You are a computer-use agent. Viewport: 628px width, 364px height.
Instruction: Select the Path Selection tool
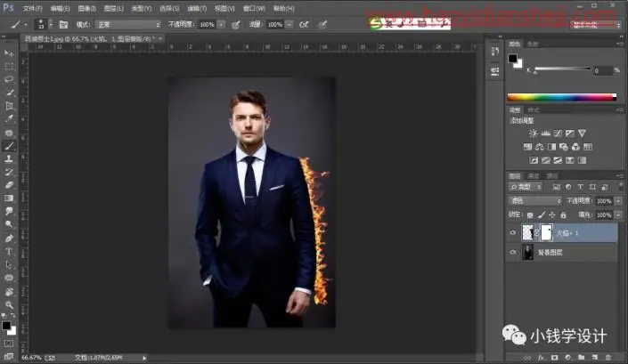pyautogui.click(x=9, y=265)
